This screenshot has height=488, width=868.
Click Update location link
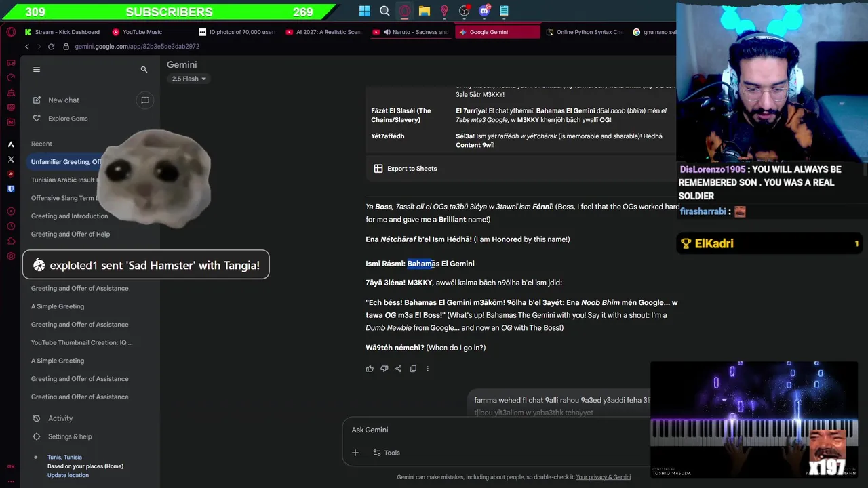pos(68,475)
